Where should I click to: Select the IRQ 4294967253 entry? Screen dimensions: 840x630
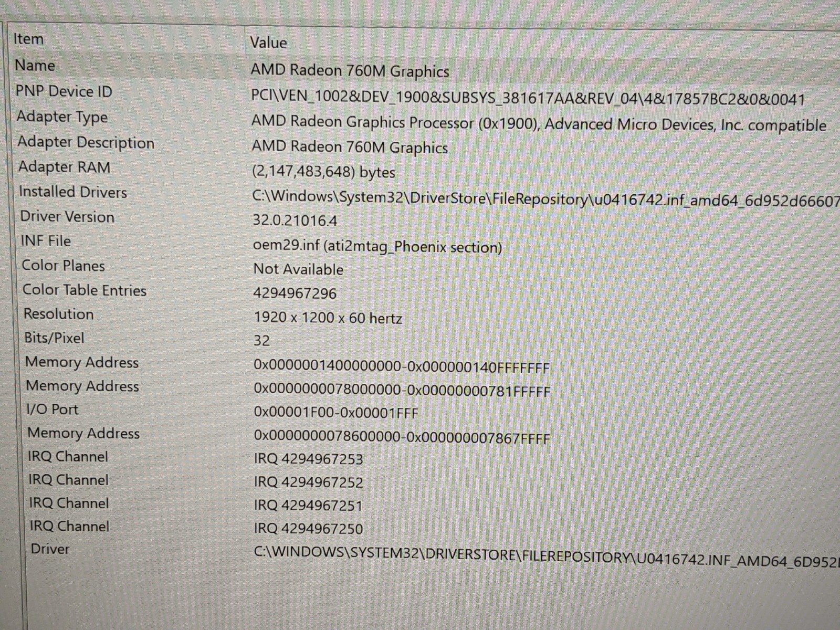pyautogui.click(x=309, y=459)
